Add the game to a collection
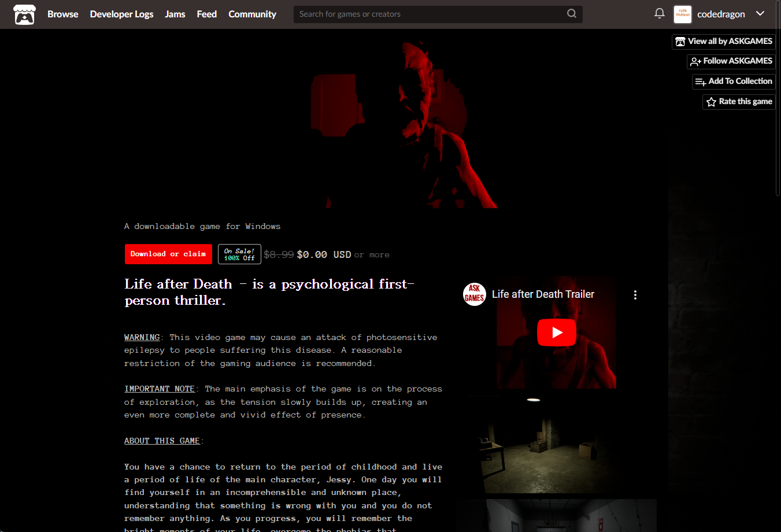 733,82
